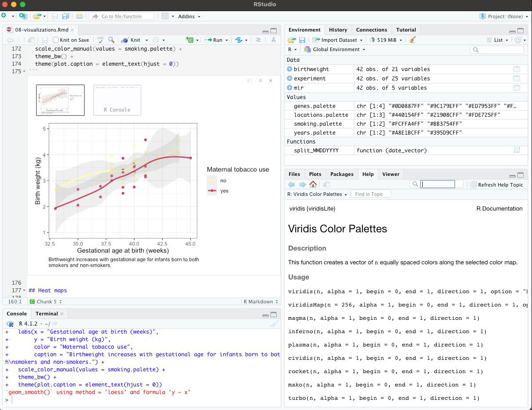The width and height of the screenshot is (532, 410).
Task: Expand the birthweight data frame details
Action: [x=290, y=69]
